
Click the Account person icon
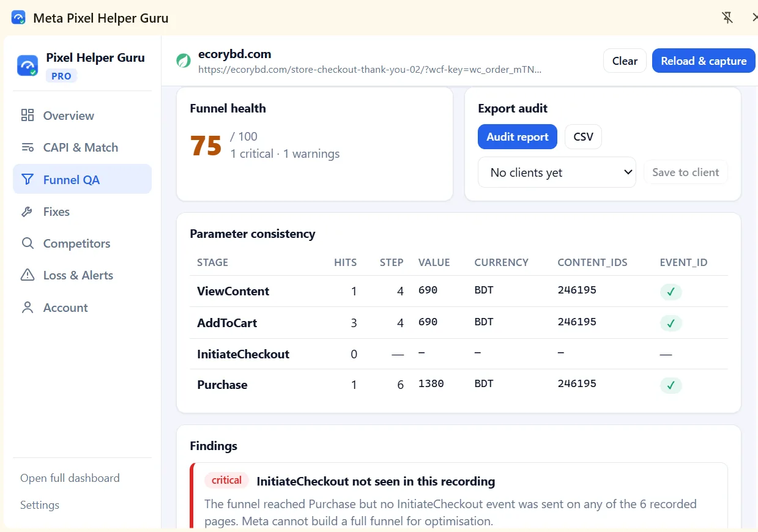coord(28,308)
